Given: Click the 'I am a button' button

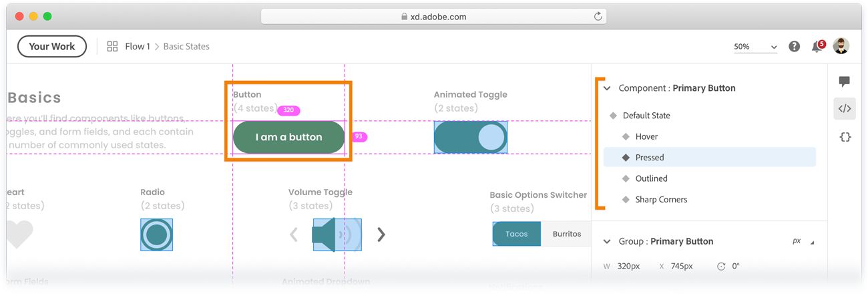Looking at the screenshot, I should [288, 137].
